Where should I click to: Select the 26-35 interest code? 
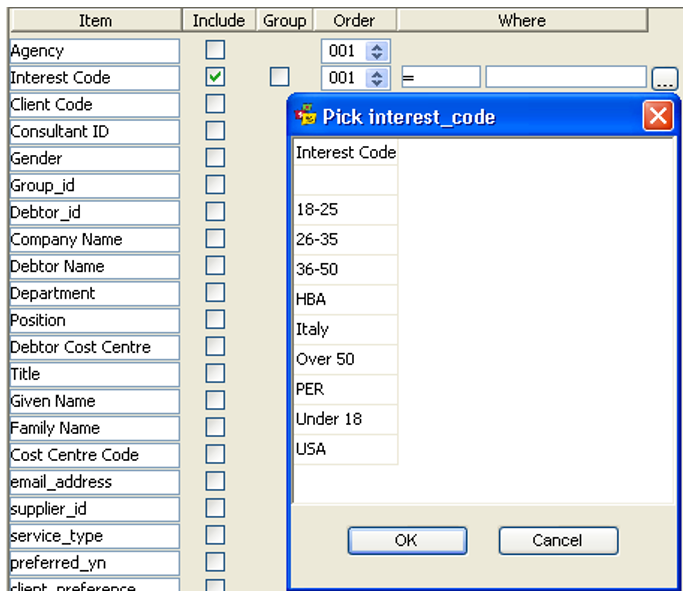(x=346, y=240)
